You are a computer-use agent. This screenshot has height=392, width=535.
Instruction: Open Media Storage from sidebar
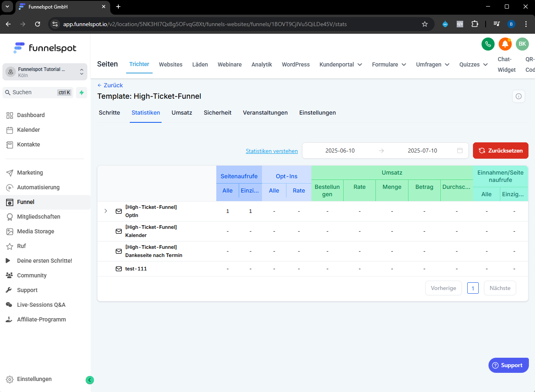pos(36,231)
